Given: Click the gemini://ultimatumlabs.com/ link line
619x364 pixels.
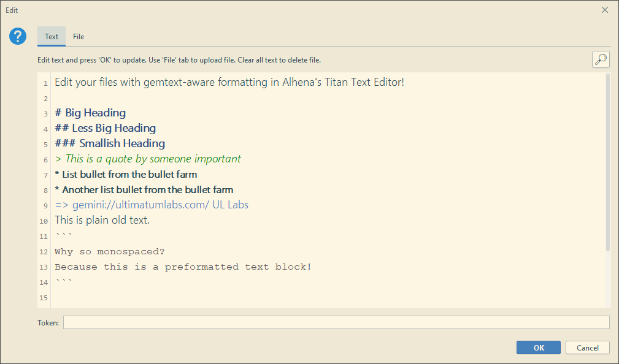Looking at the screenshot, I should pyautogui.click(x=152, y=205).
